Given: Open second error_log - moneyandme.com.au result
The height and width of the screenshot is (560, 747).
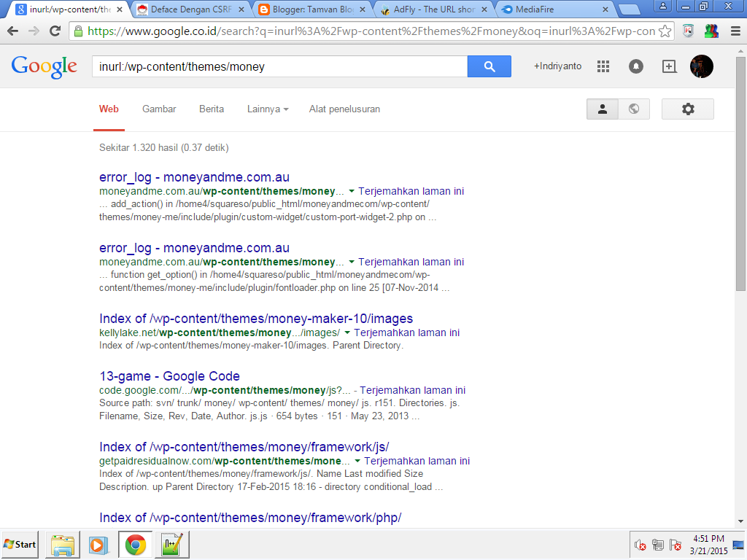Looking at the screenshot, I should (194, 248).
